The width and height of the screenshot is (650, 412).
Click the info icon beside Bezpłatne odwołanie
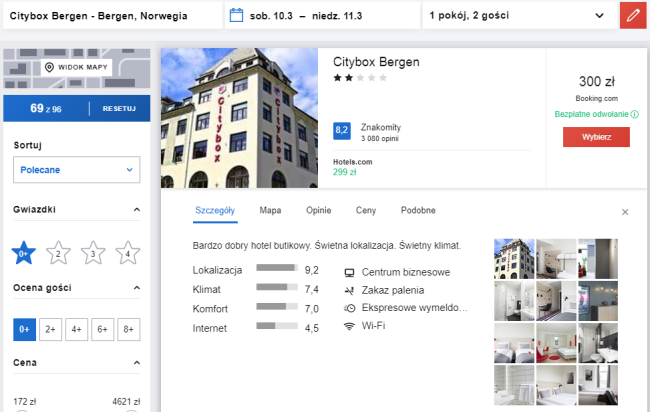point(635,114)
